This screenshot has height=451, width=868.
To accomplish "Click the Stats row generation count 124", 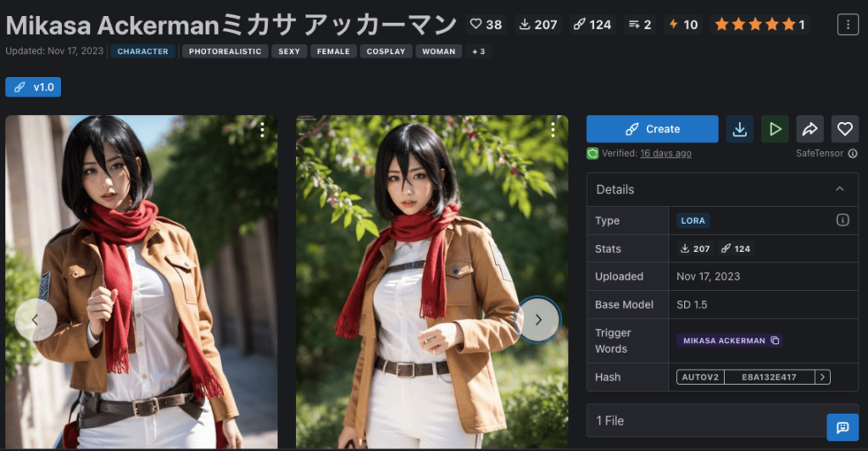I will click(x=736, y=248).
